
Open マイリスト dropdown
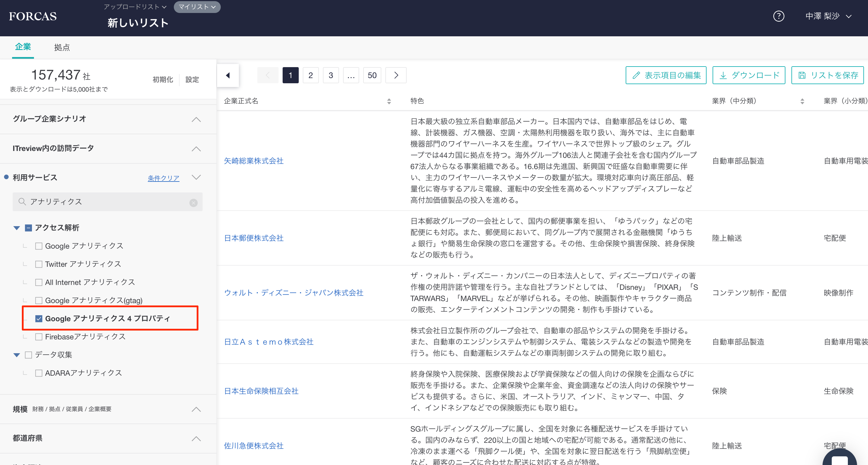click(x=197, y=7)
